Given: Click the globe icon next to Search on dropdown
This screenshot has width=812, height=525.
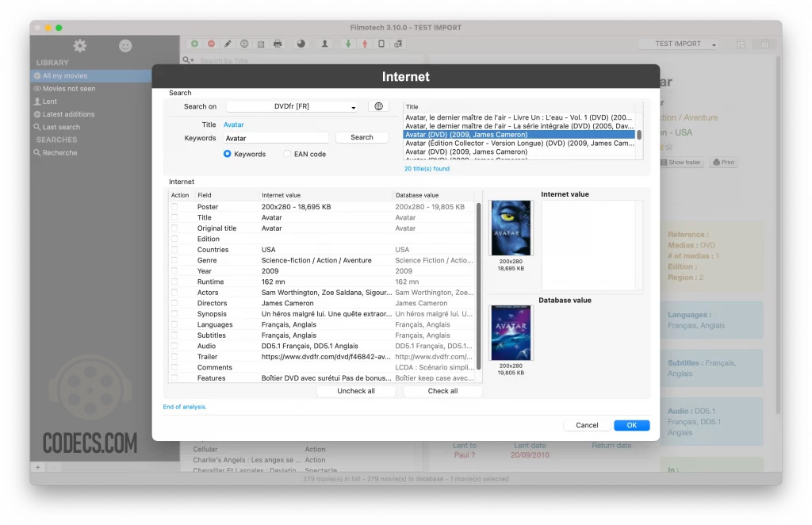Looking at the screenshot, I should point(378,106).
